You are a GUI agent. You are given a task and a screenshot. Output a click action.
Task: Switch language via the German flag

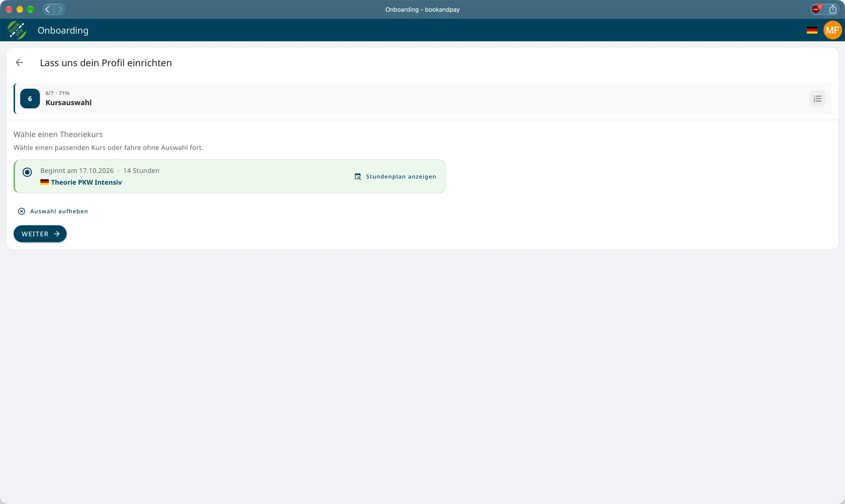812,30
